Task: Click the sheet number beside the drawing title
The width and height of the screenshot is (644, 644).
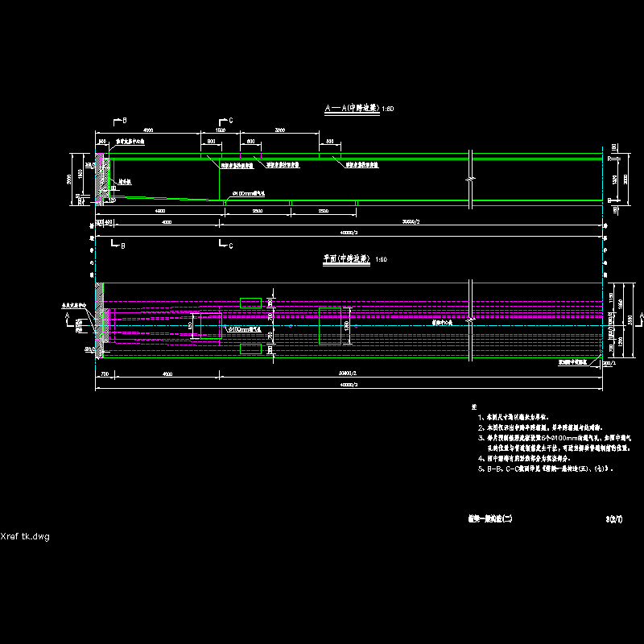Action: 614,519
